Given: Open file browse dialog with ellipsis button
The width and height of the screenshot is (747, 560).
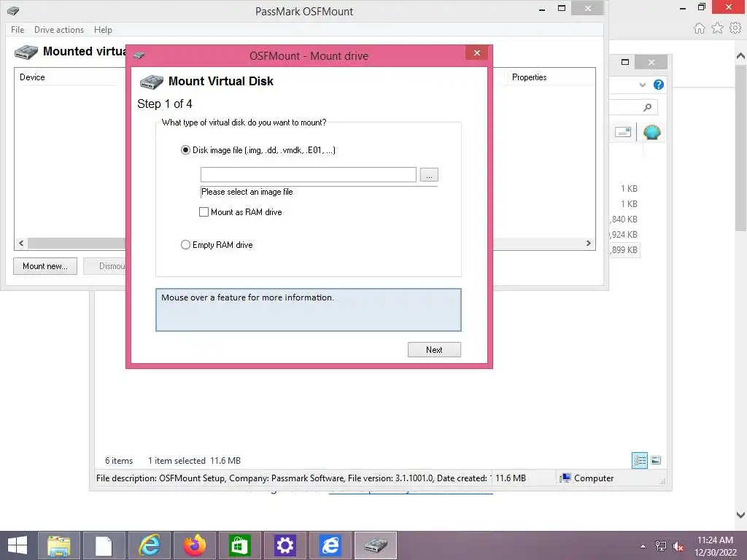Looking at the screenshot, I should (429, 175).
